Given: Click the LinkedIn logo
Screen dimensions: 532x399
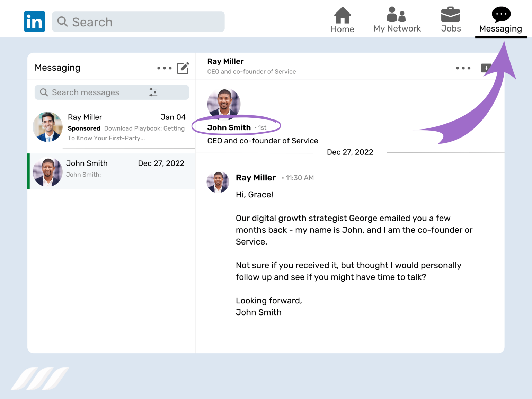Looking at the screenshot, I should click(x=34, y=21).
